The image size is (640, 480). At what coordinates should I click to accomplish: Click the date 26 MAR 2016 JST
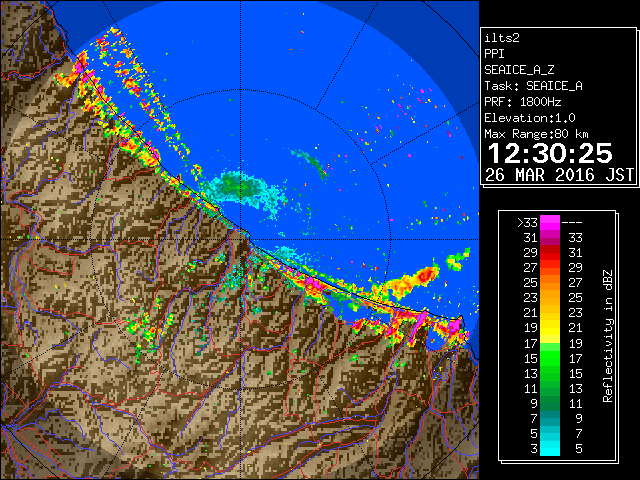coord(560,175)
